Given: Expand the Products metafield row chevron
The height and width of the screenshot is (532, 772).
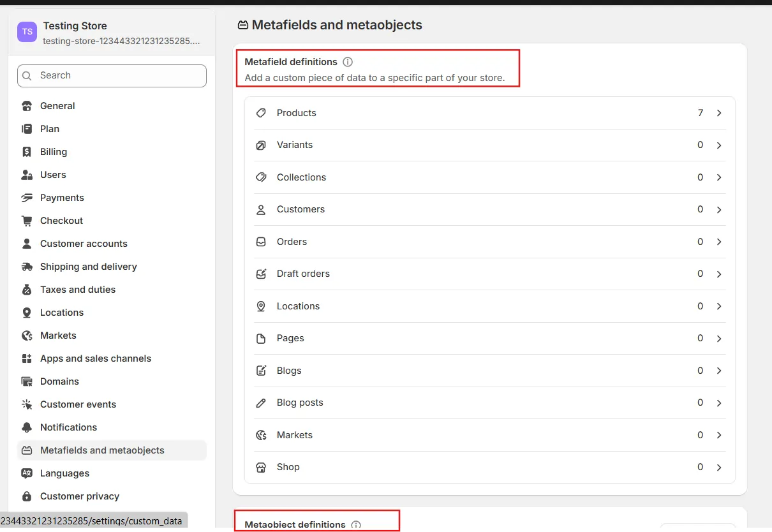Looking at the screenshot, I should pyautogui.click(x=719, y=113).
